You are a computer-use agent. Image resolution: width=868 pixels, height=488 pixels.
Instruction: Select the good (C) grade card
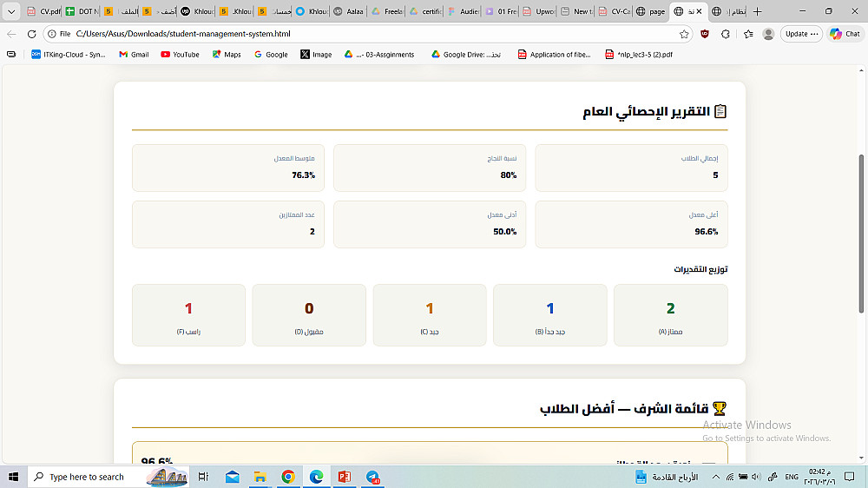430,315
